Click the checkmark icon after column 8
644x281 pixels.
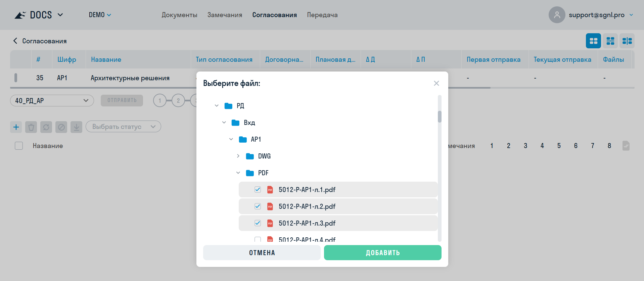[x=626, y=146]
